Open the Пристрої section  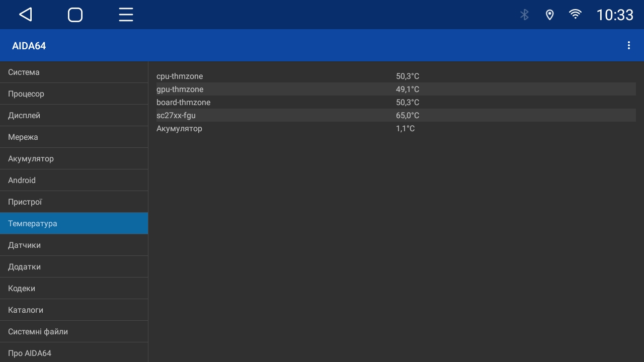tap(74, 202)
